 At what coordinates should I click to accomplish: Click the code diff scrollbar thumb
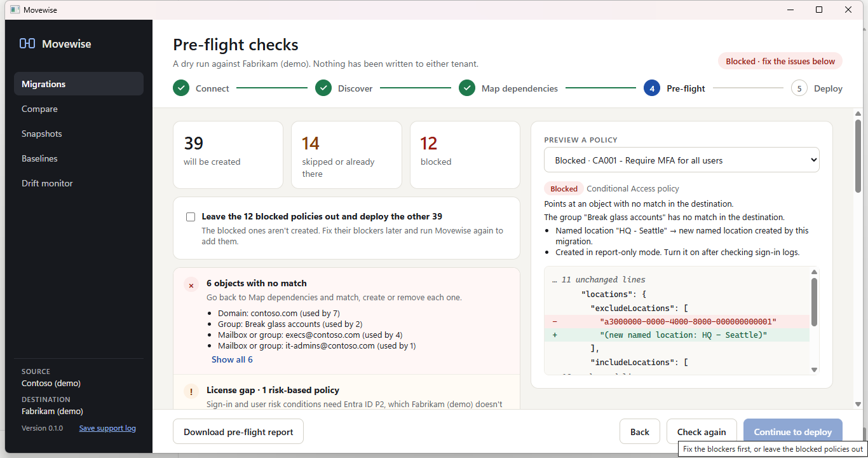coord(815,302)
